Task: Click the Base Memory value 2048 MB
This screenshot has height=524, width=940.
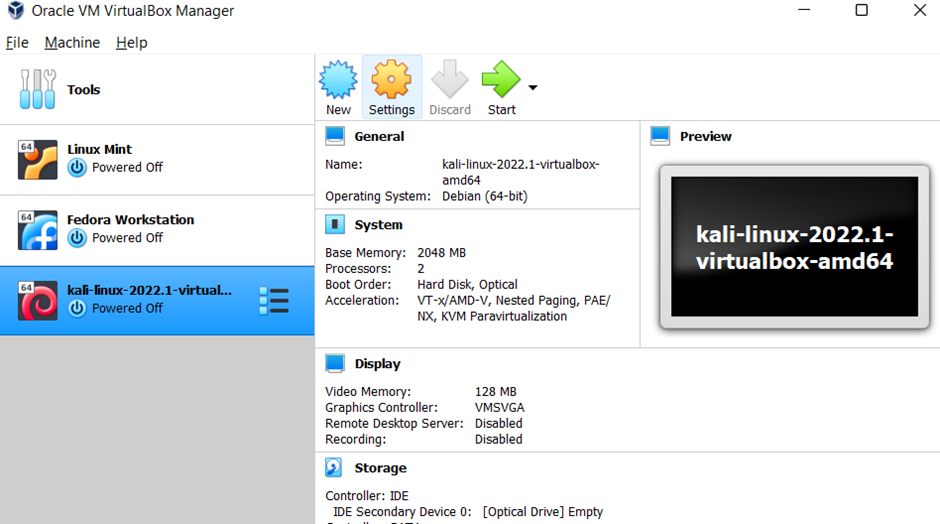Action: [441, 252]
